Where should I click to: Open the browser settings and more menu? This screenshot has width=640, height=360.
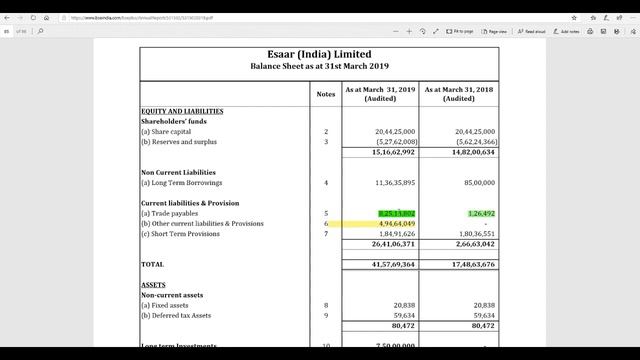(633, 18)
